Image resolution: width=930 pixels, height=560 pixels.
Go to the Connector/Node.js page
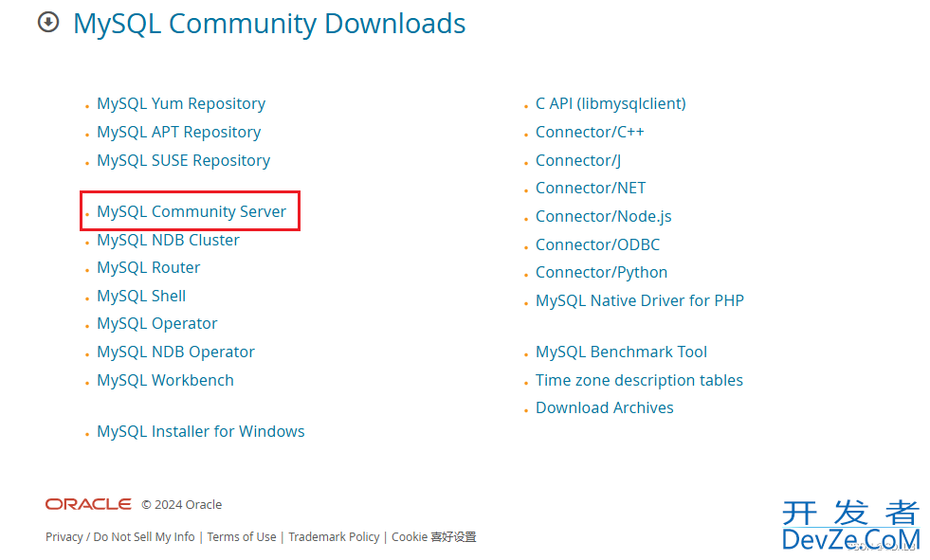coord(603,216)
